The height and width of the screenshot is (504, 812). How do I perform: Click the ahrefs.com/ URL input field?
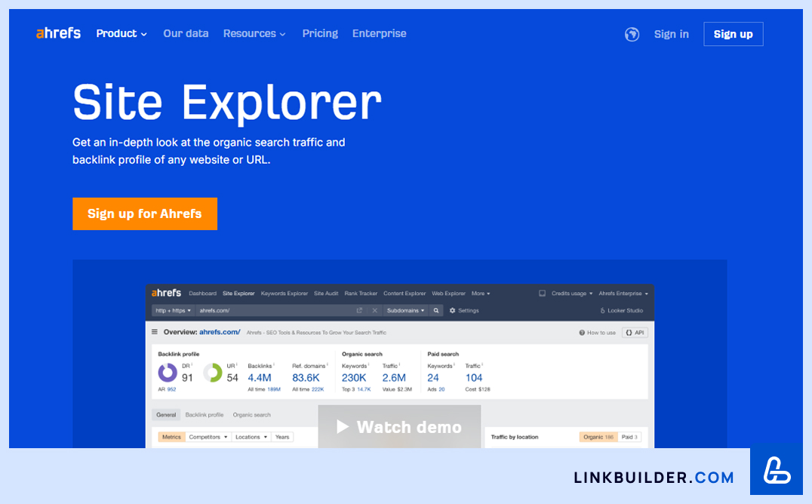click(275, 310)
